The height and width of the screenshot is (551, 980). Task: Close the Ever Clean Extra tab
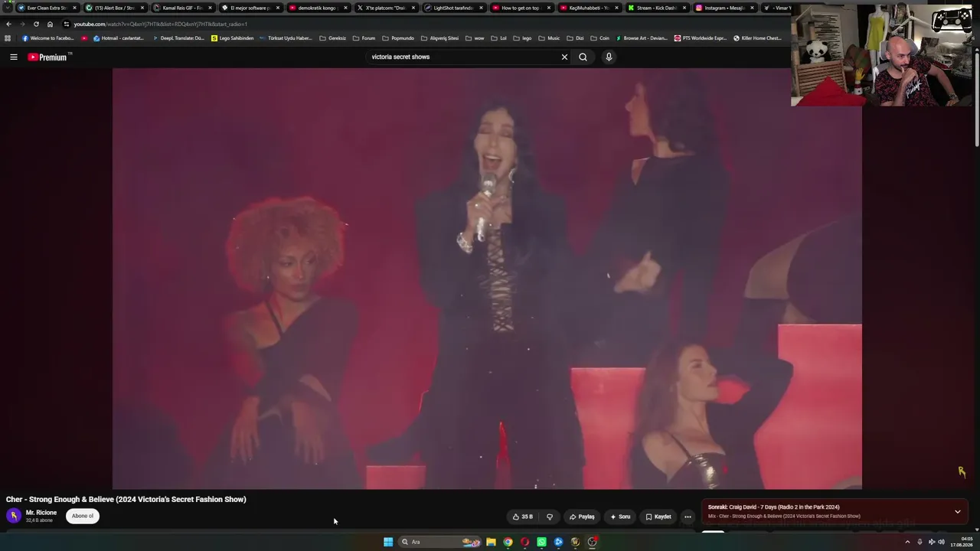click(x=74, y=8)
